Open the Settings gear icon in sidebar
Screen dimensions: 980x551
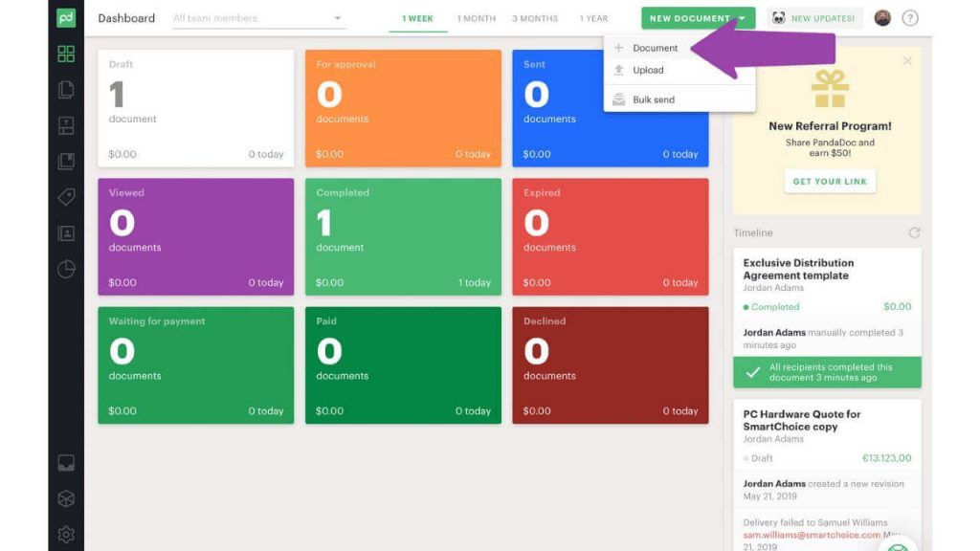pyautogui.click(x=66, y=534)
